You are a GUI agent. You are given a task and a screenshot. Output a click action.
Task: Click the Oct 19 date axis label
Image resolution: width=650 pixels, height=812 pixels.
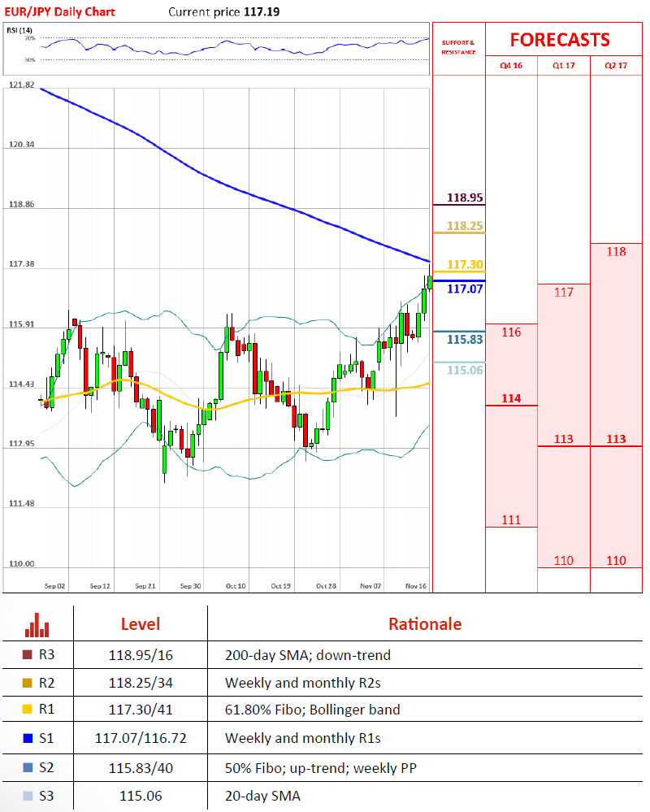(x=281, y=586)
